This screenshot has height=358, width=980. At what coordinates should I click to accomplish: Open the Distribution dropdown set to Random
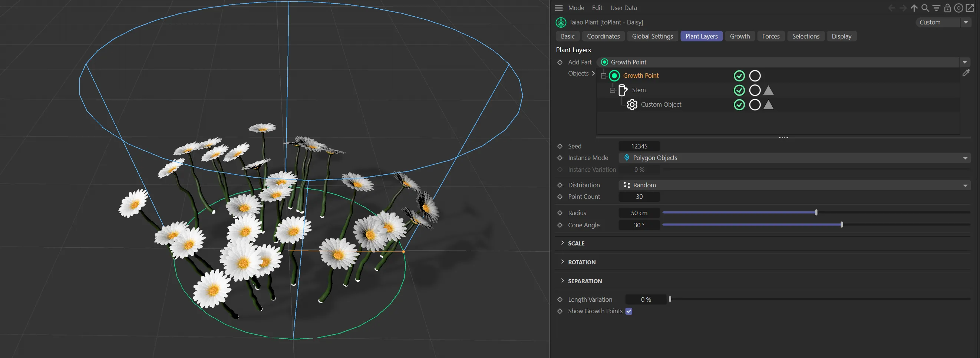coord(794,185)
